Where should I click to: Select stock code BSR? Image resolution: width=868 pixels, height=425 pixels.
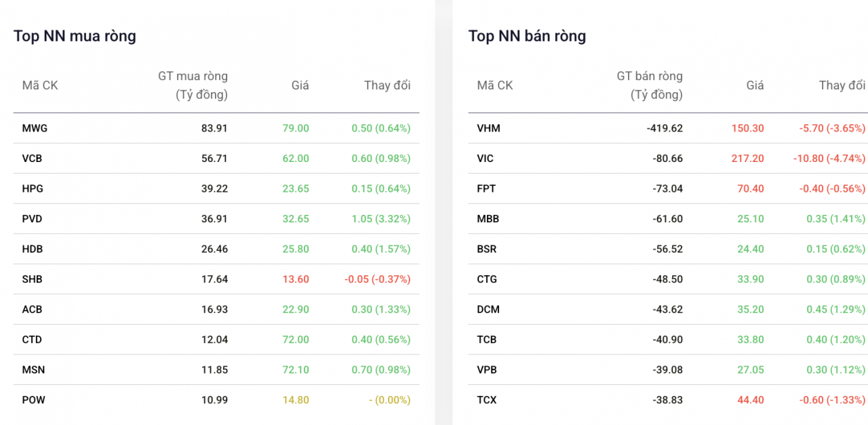487,249
